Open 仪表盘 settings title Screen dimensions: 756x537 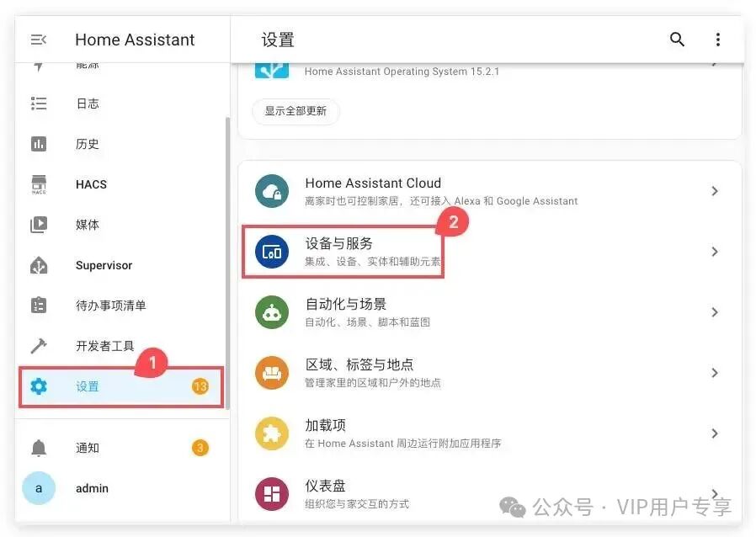pos(326,486)
